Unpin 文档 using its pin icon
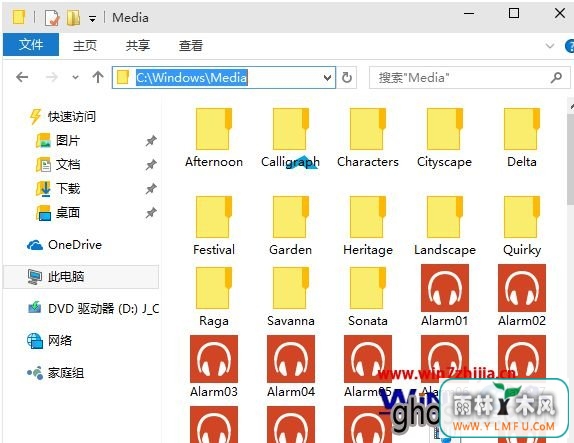 [151, 165]
